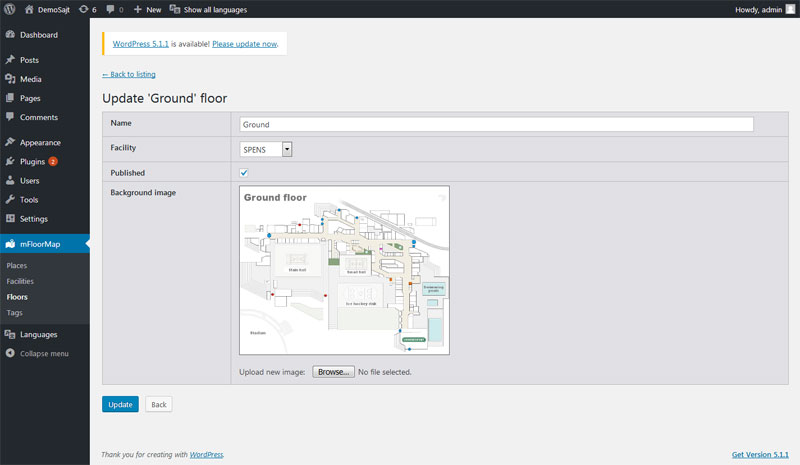The image size is (800, 465).
Task: Open Settings in the sidebar
Action: pyautogui.click(x=33, y=218)
